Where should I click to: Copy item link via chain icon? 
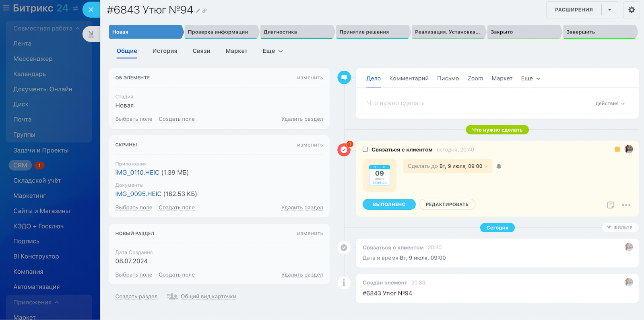pos(204,11)
